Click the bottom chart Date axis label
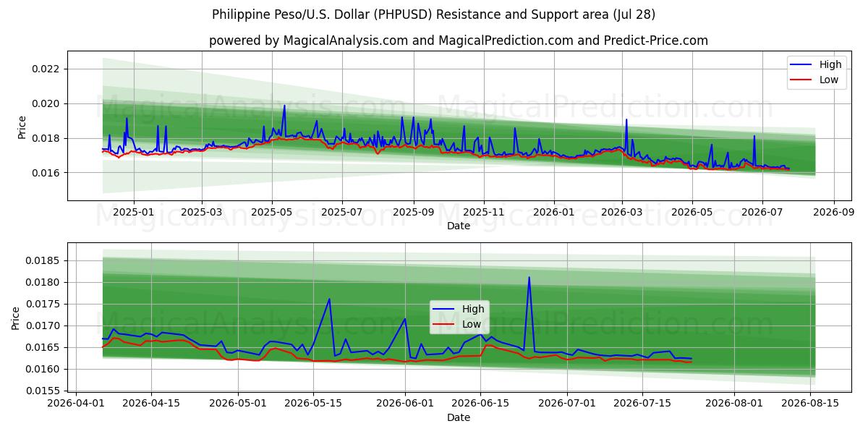This screenshot has height=434, width=868. (x=459, y=417)
